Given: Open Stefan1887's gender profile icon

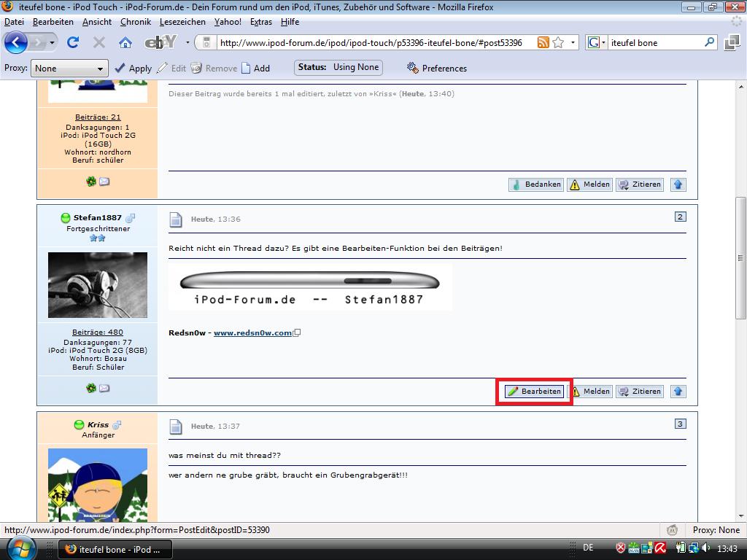Looking at the screenshot, I should (x=130, y=217).
